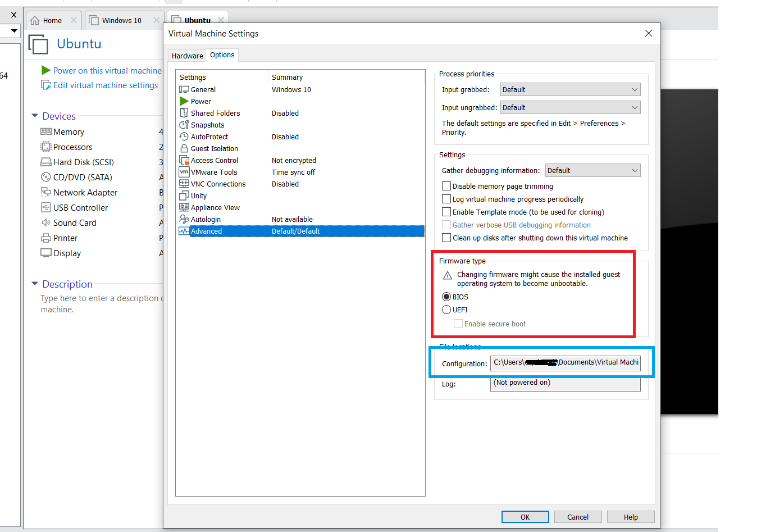Switch to the Hardware tab

pos(188,56)
